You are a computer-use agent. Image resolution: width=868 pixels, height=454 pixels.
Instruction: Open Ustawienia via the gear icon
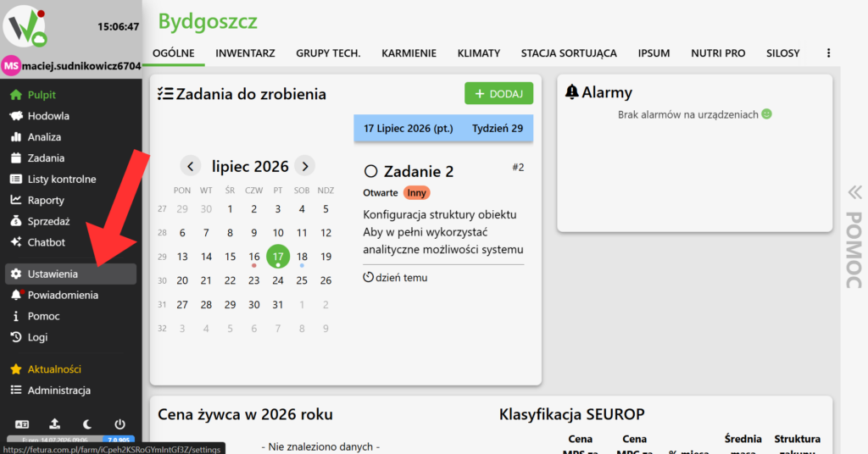click(16, 274)
